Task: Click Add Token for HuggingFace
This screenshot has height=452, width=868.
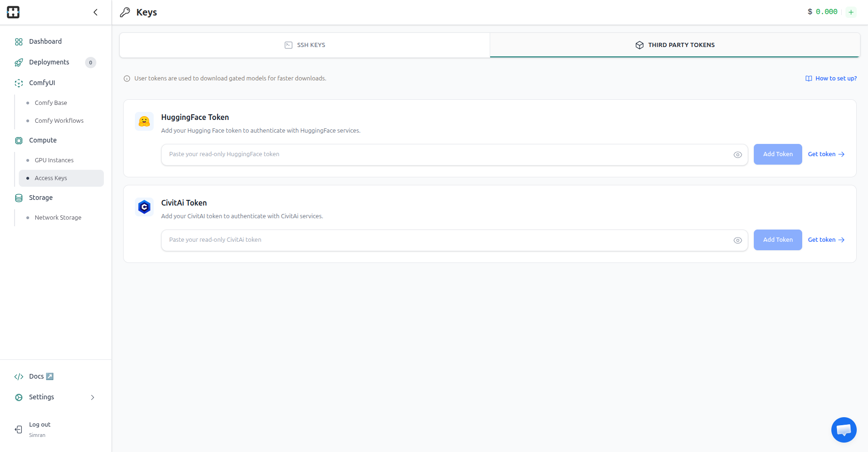Action: tap(778, 154)
